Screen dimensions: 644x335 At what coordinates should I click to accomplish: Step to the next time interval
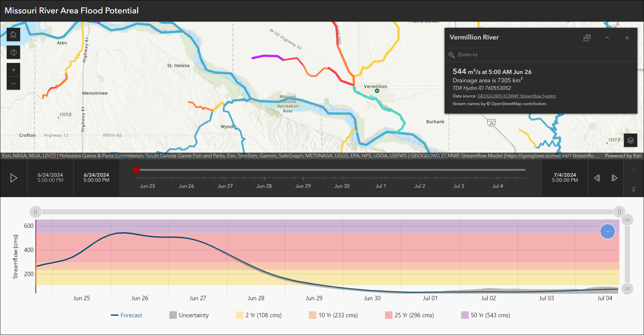(614, 178)
